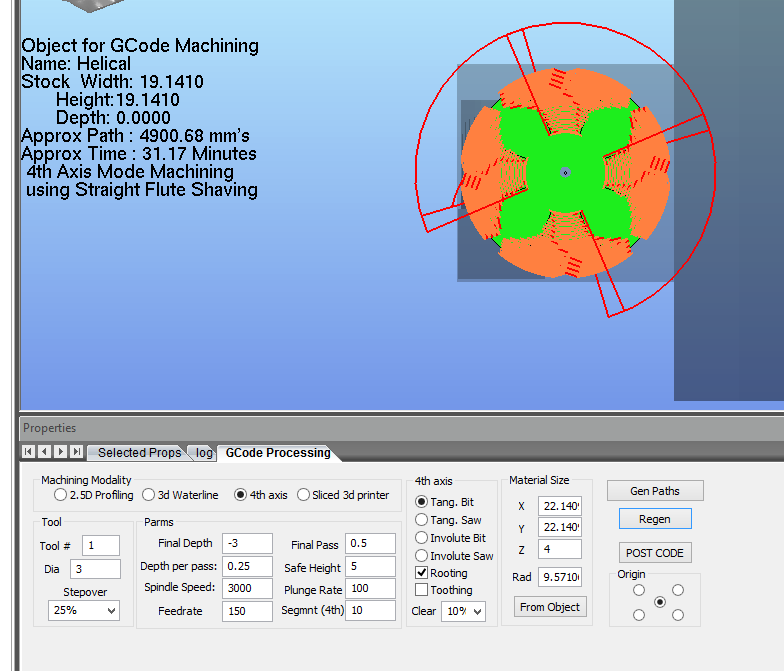The image size is (784, 671).
Task: Open the Clear 10% dropdown
Action: pyautogui.click(x=463, y=611)
